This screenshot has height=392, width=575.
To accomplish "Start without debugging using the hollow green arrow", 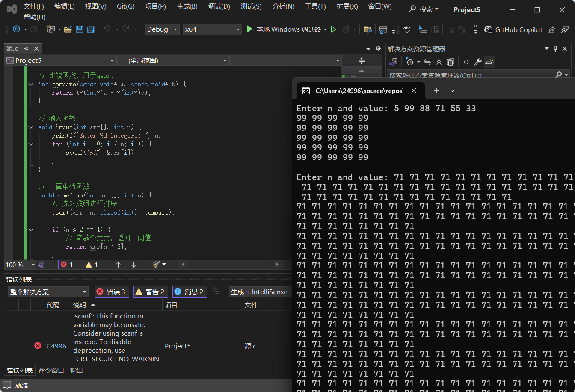I will click(334, 29).
